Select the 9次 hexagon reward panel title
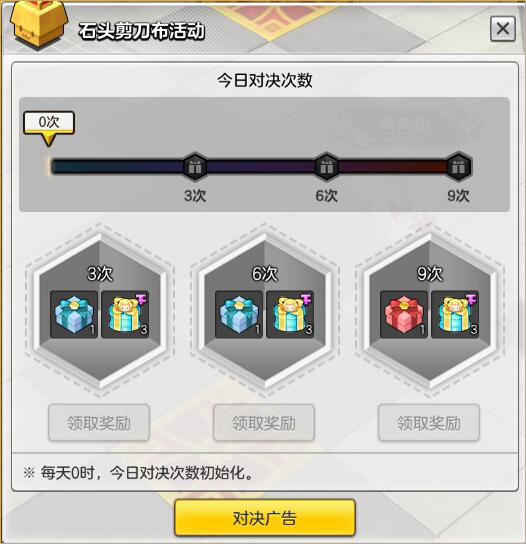Viewport: 526px width, 544px height. (430, 274)
